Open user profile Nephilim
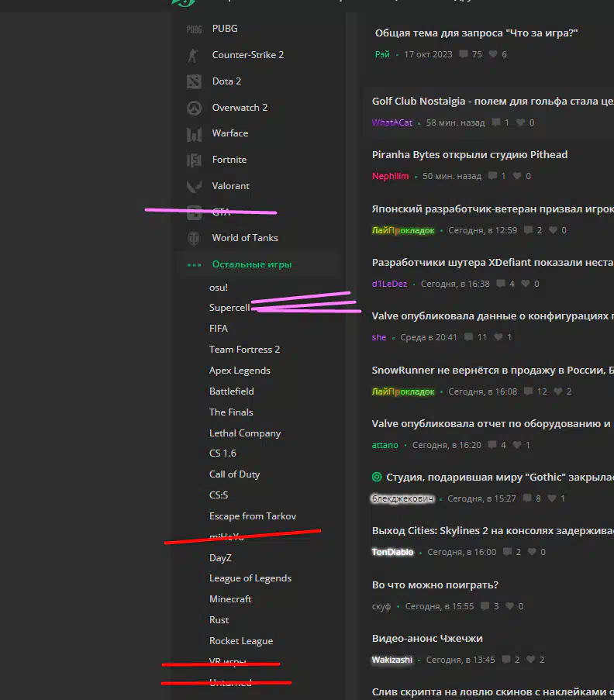 coord(390,176)
